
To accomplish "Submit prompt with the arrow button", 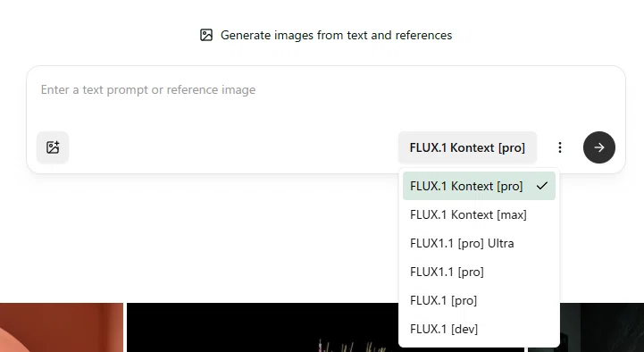I will coord(599,147).
